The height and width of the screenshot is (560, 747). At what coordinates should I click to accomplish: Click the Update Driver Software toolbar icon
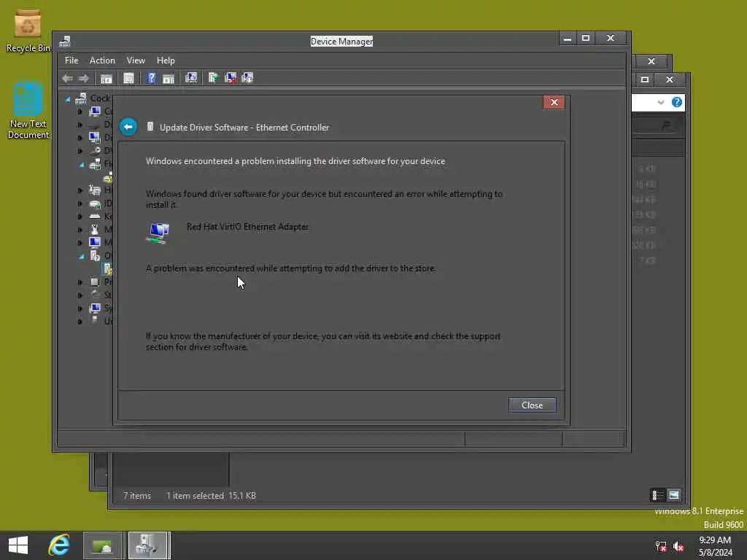pyautogui.click(x=213, y=78)
